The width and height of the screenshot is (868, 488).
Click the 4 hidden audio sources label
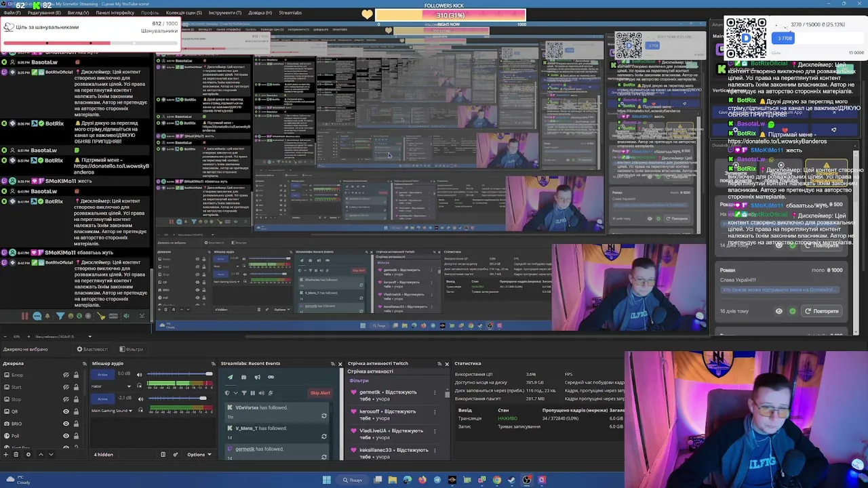pyautogui.click(x=104, y=455)
